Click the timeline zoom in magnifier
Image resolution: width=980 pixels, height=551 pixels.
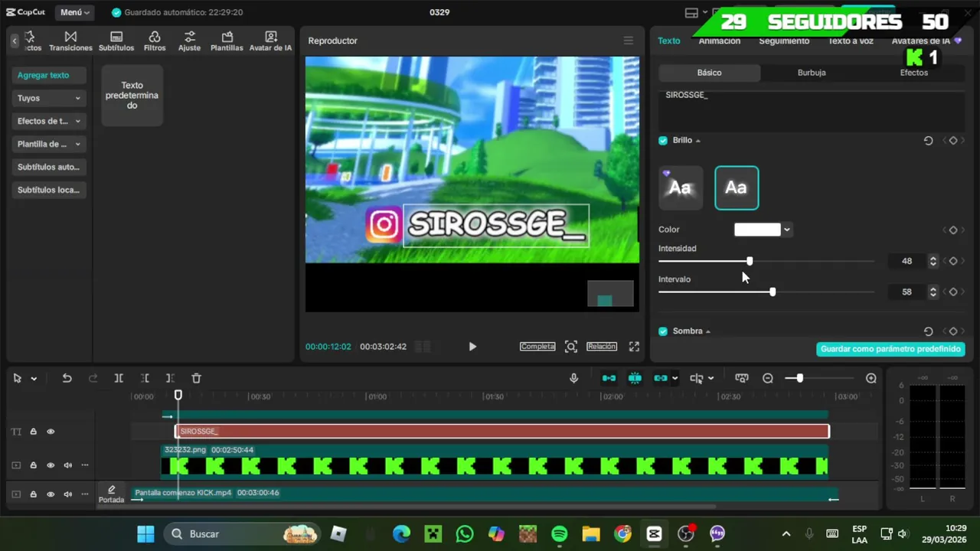(x=871, y=378)
